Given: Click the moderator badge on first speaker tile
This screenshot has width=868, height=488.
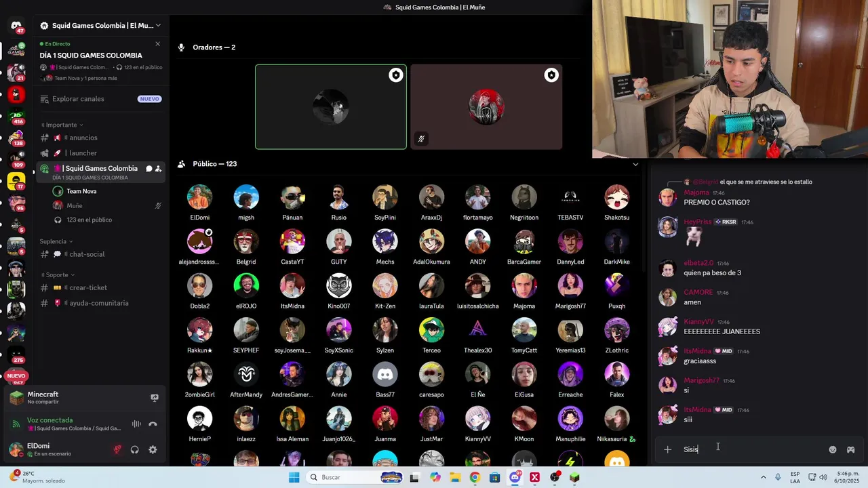Looking at the screenshot, I should pos(395,75).
